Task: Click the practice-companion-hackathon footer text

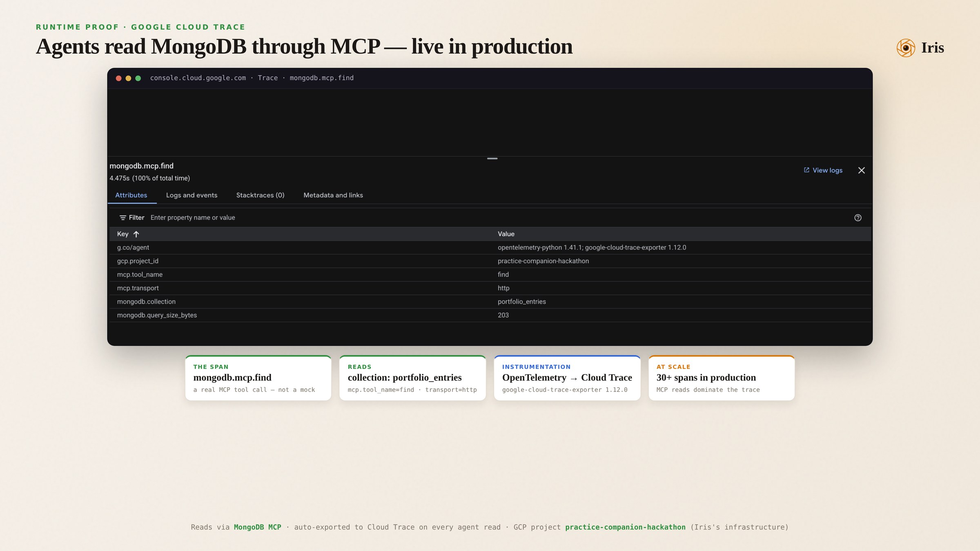Action: (625, 527)
